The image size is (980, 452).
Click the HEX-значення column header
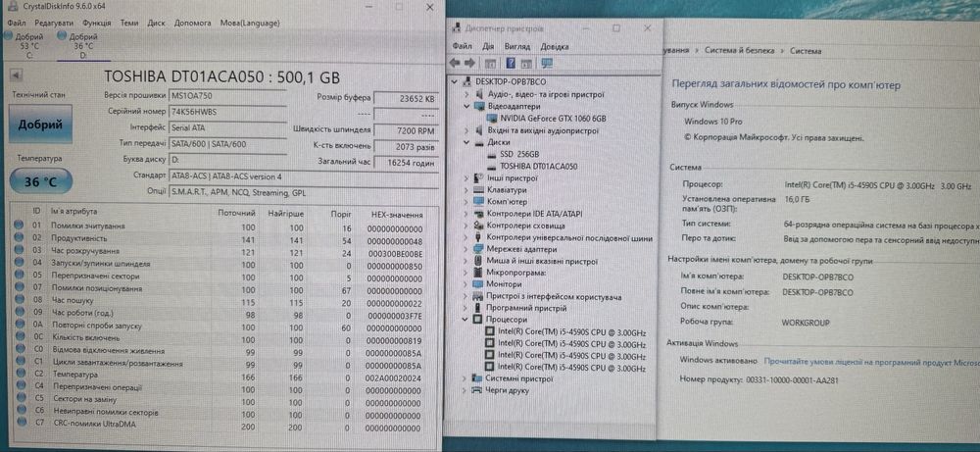click(x=396, y=213)
